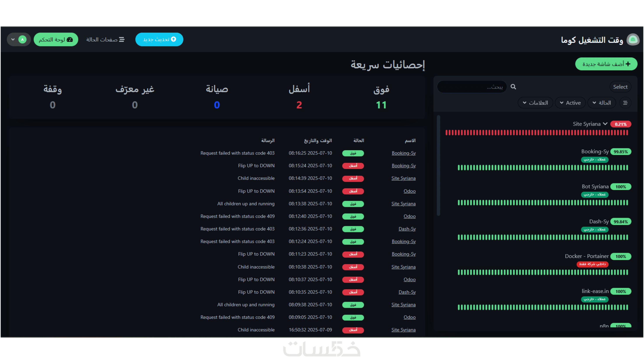
Task: Open the Odoo link in the top events row
Action: point(409,191)
